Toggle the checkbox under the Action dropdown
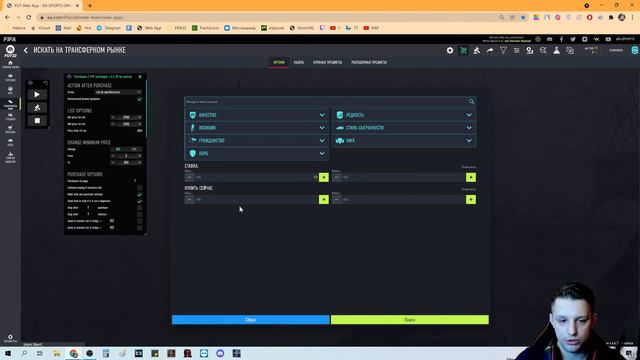 (x=140, y=99)
